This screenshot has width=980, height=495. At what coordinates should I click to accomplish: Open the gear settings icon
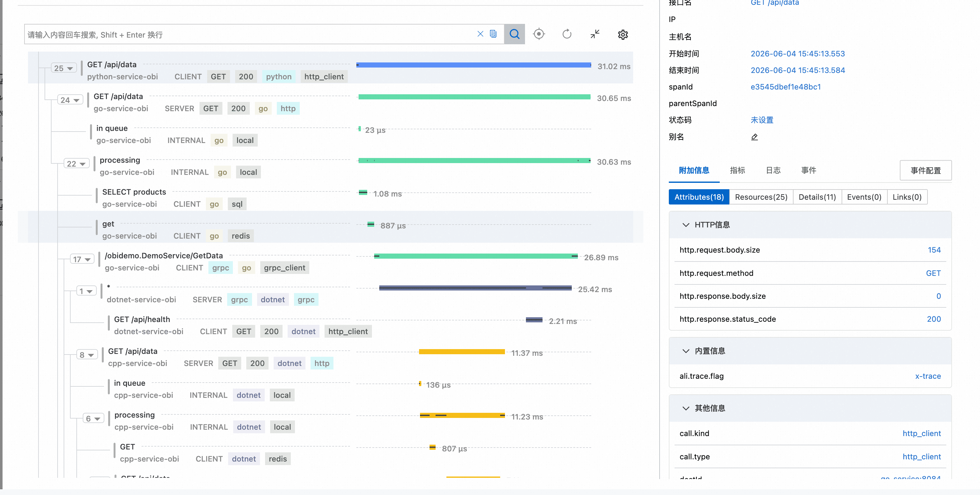(x=623, y=35)
